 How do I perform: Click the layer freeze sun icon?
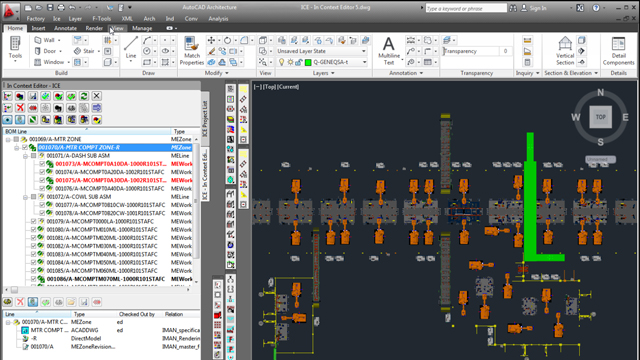click(290, 62)
